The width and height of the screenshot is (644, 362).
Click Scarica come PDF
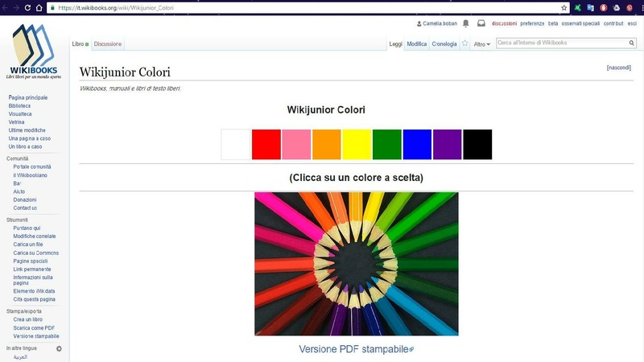[34, 328]
